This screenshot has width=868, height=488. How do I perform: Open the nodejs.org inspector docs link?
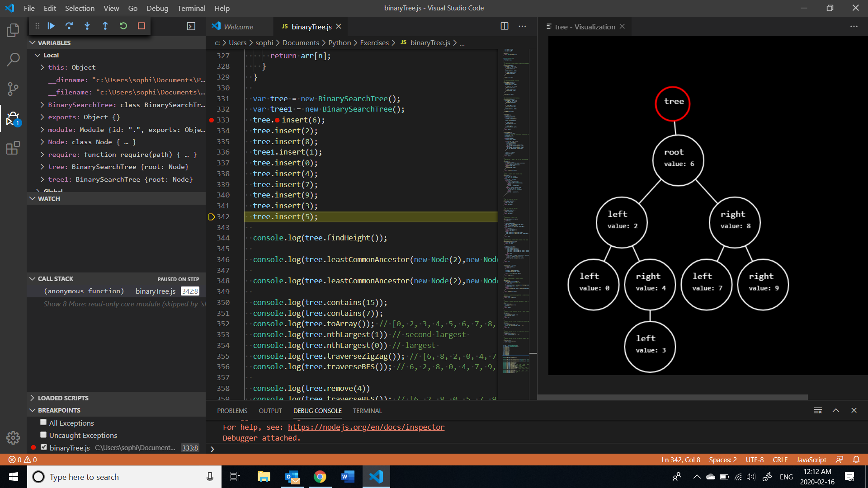(366, 427)
